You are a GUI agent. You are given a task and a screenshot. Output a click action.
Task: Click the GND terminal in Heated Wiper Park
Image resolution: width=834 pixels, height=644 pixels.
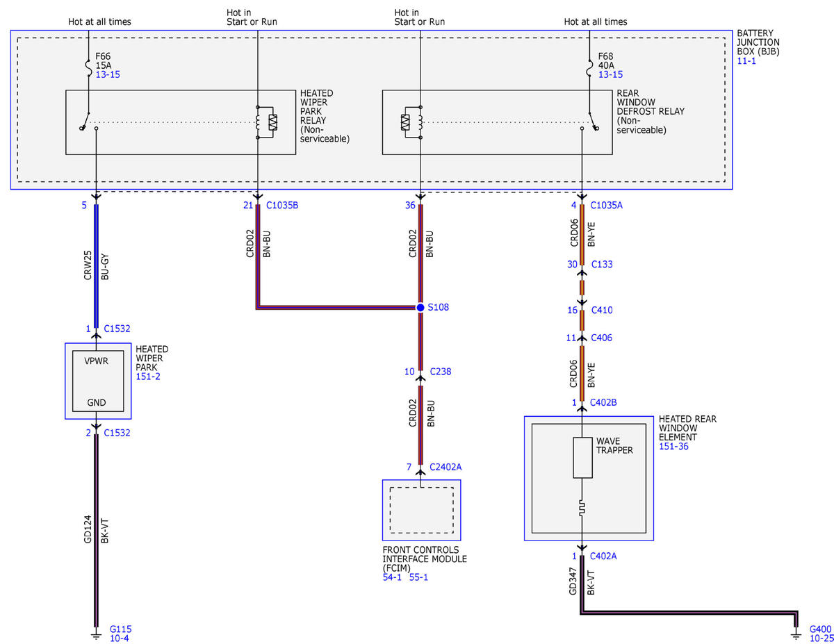point(98,402)
